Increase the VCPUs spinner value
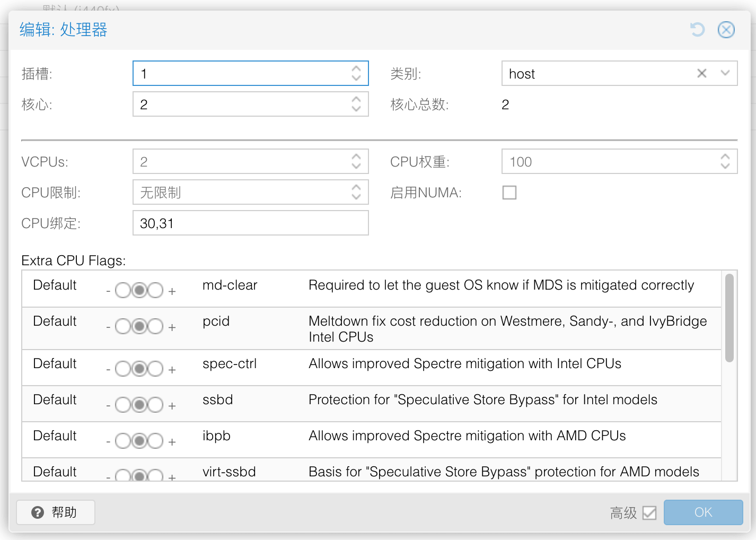The height and width of the screenshot is (540, 756). click(x=356, y=156)
